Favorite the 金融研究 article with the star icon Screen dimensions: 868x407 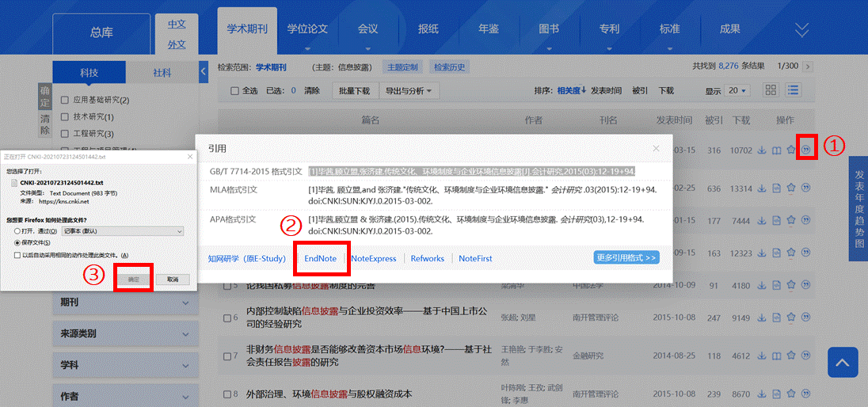[790, 355]
